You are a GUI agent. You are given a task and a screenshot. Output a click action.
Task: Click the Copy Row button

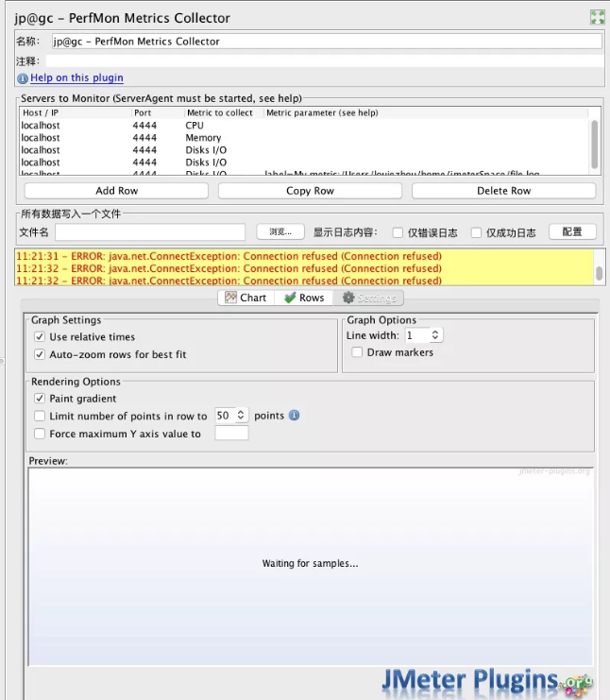pyautogui.click(x=310, y=191)
